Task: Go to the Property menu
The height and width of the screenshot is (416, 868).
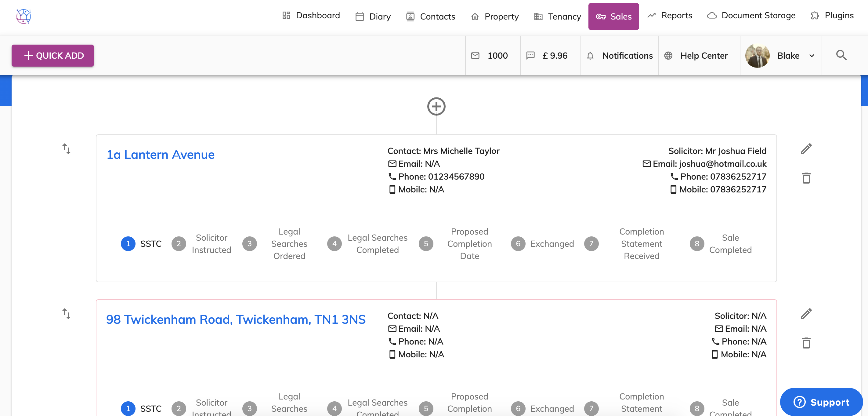Action: point(495,16)
